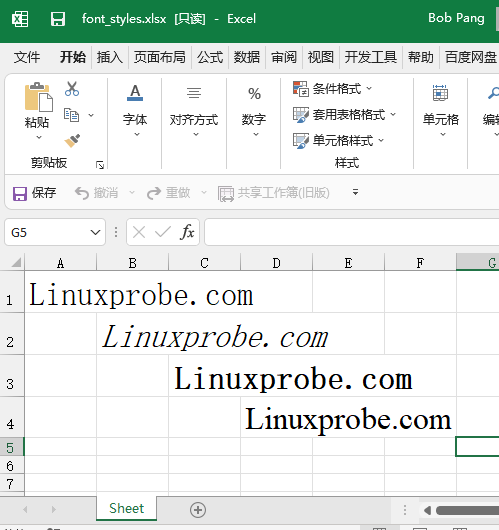Open the 文件 file menu

(x=27, y=57)
